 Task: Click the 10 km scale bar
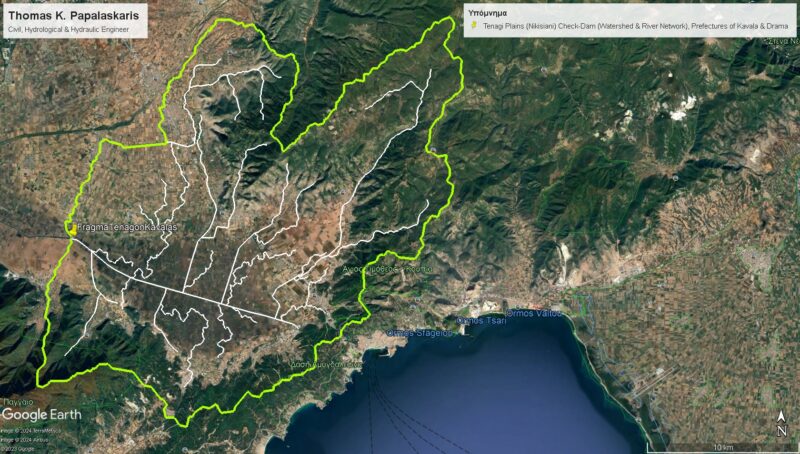point(721,448)
